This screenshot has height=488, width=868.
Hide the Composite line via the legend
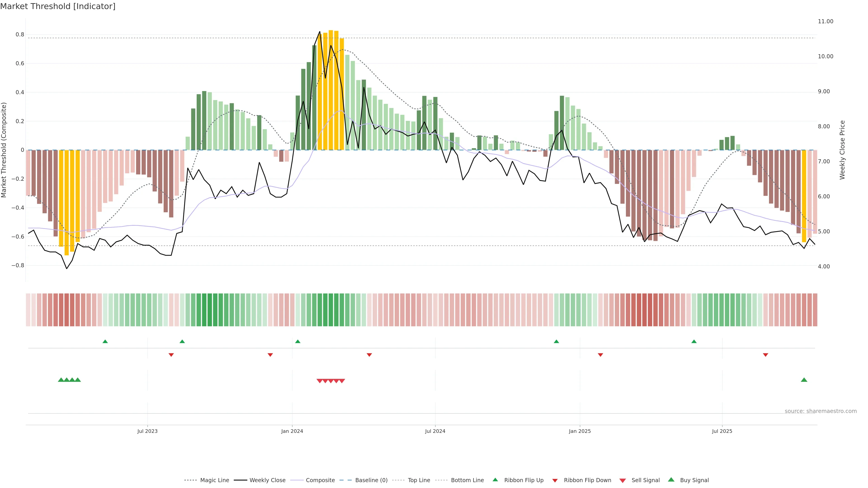[320, 480]
